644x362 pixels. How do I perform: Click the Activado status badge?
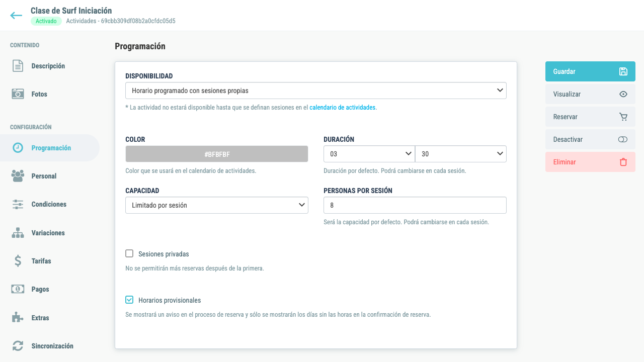tap(46, 21)
